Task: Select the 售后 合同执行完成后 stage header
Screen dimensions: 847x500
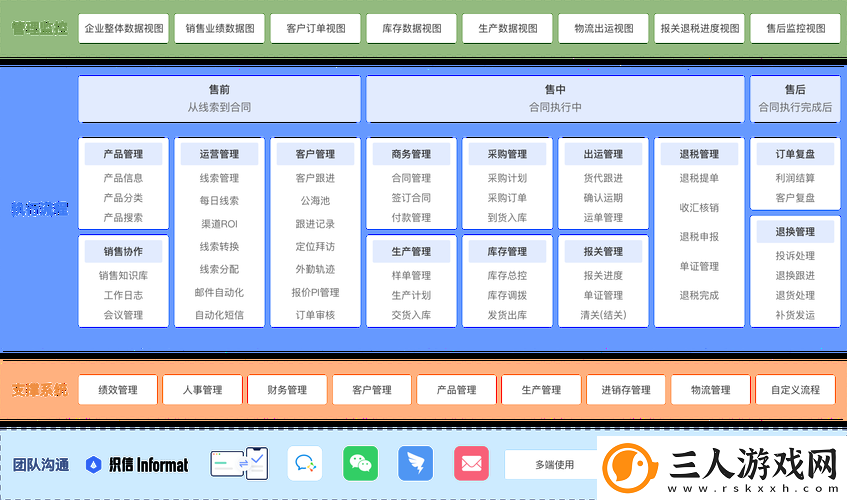Action: tap(795, 99)
